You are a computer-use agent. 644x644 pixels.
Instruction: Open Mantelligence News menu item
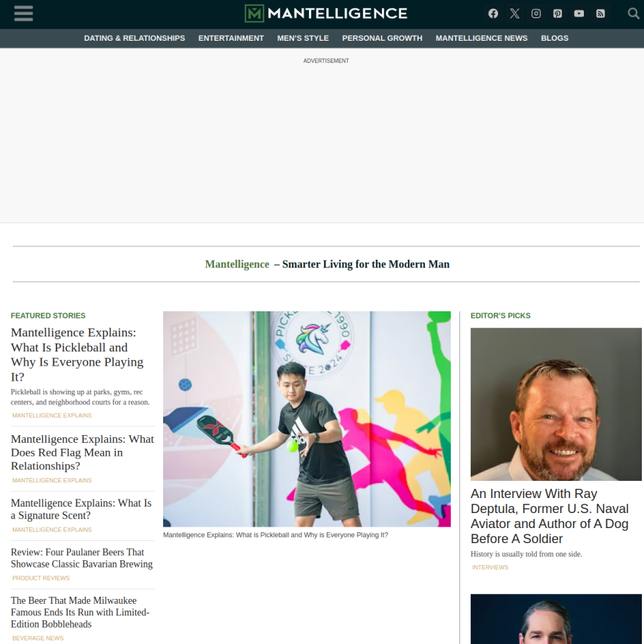tap(482, 38)
